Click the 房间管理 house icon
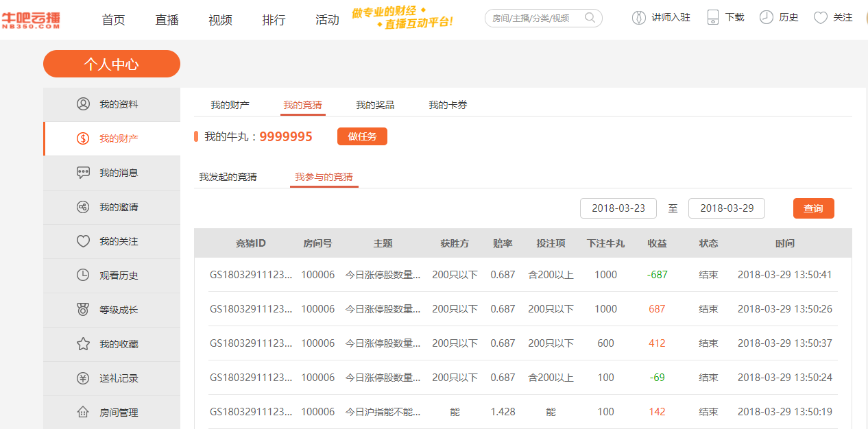 83,413
